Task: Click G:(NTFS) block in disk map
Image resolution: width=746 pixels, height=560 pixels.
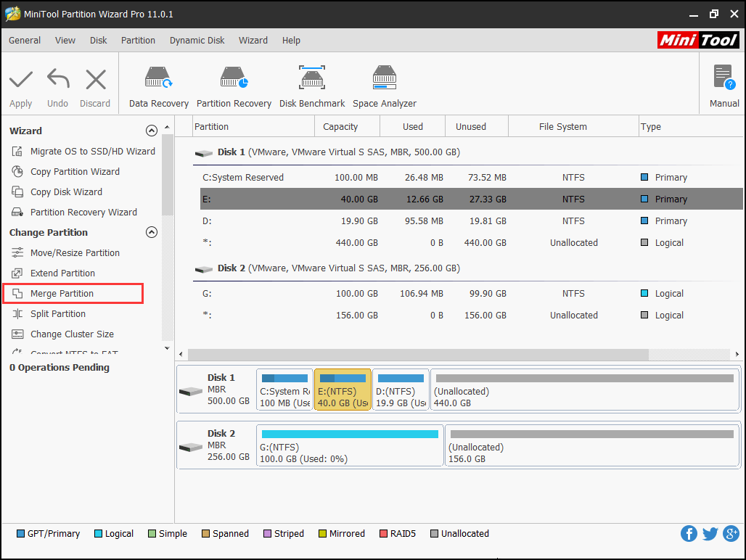Action: pos(350,445)
